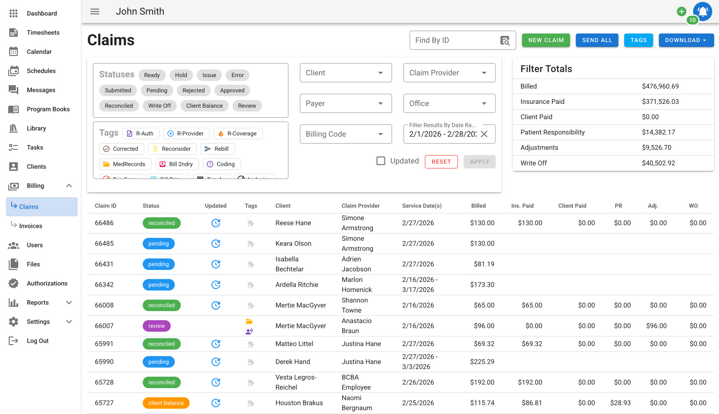This screenshot has width=719, height=414.
Task: Open the Office dropdown
Action: [449, 104]
